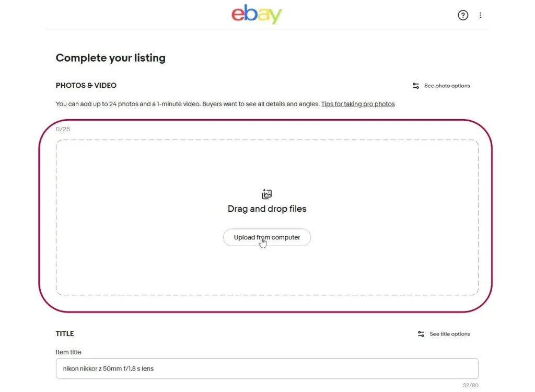Viewport: 535px width, 392px height.
Task: Click the 32/80 character counter
Action: [x=470, y=386]
